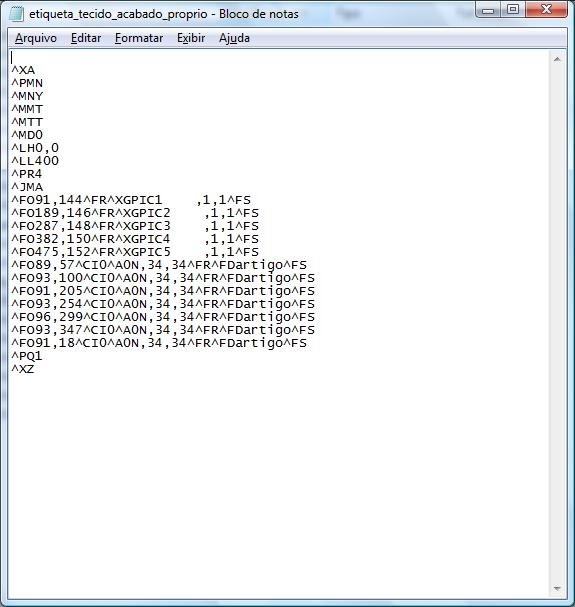Place cursor at end of ^XZ line
This screenshot has height=607, width=575.
[35, 369]
